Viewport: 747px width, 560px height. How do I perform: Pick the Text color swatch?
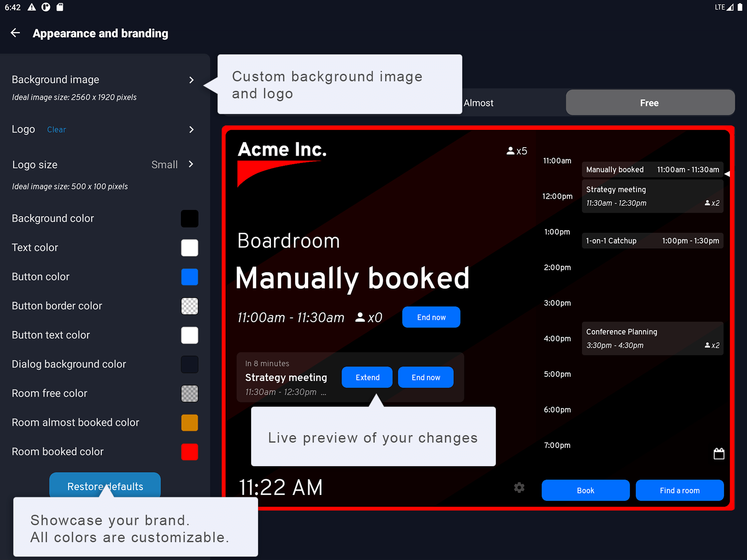[x=190, y=248]
